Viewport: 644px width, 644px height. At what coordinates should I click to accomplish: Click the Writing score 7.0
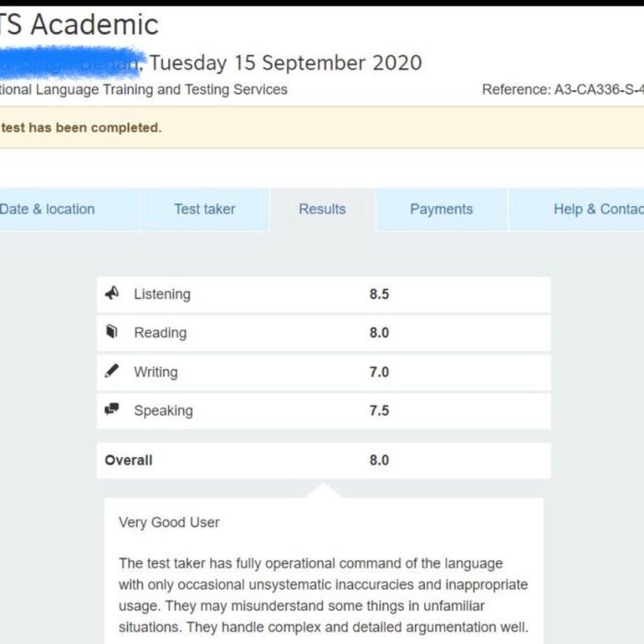tap(379, 372)
